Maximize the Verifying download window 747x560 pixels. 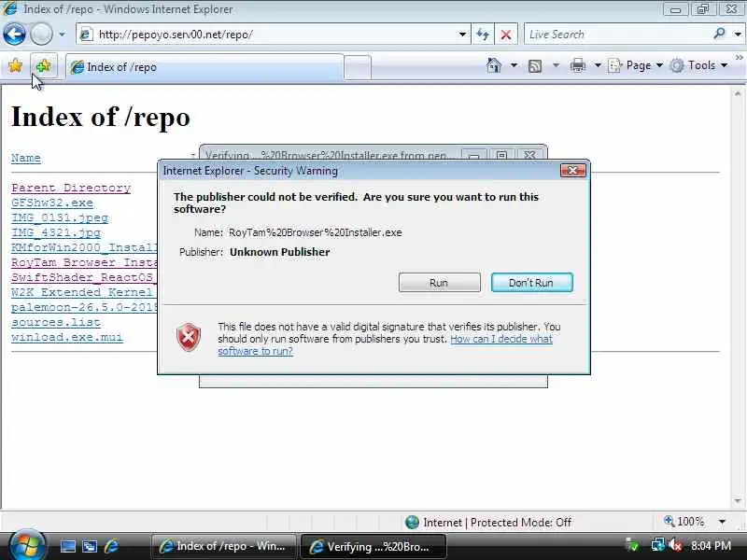pyautogui.click(x=501, y=155)
